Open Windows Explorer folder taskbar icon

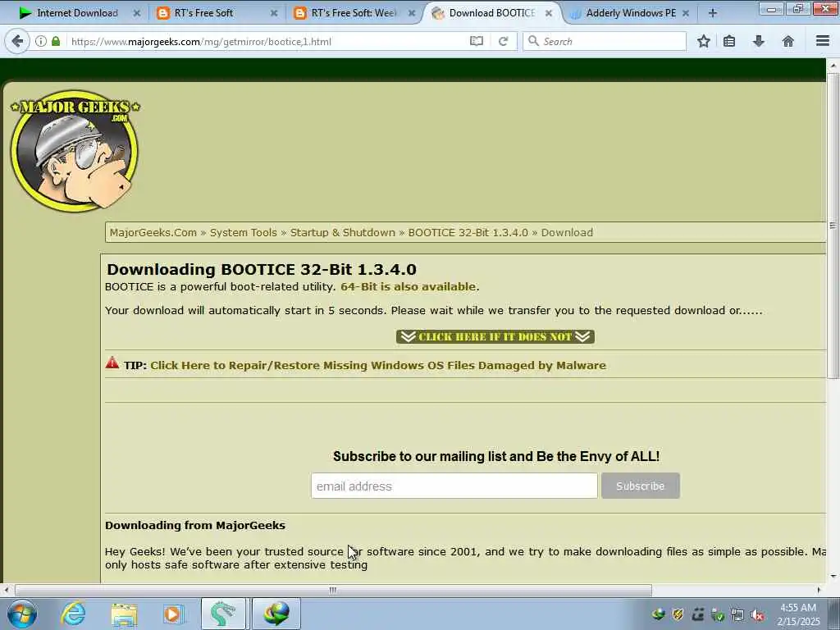125,614
